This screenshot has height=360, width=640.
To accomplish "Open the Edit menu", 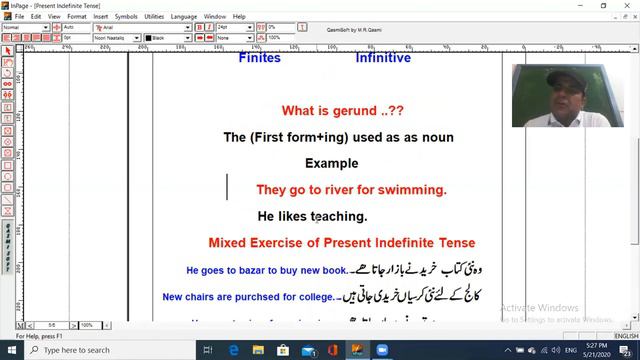I will (36, 17).
